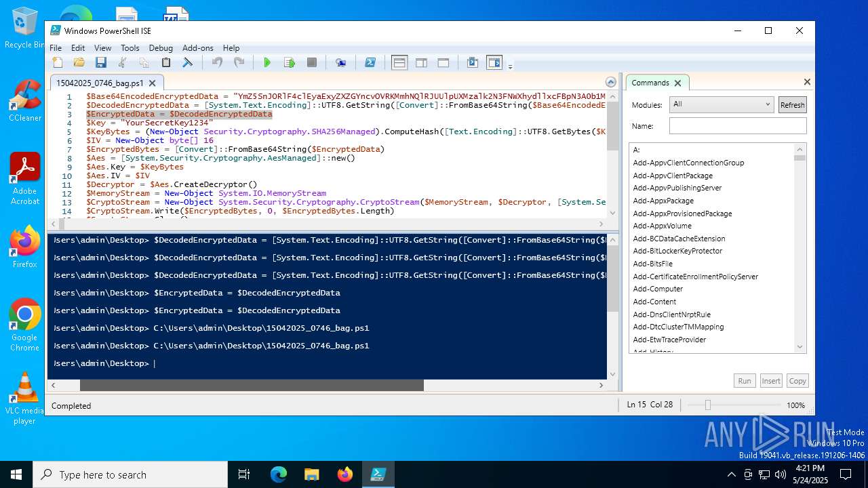Save the script with floppy disk icon
This screenshot has width=868, height=488.
101,62
